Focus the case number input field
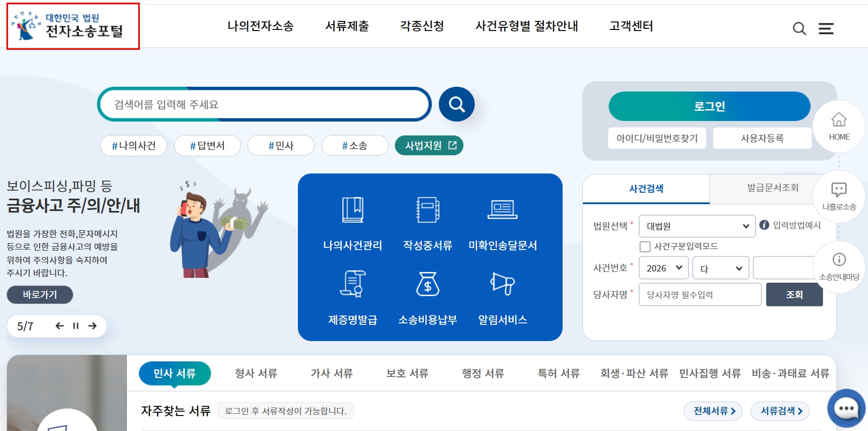 [788, 268]
